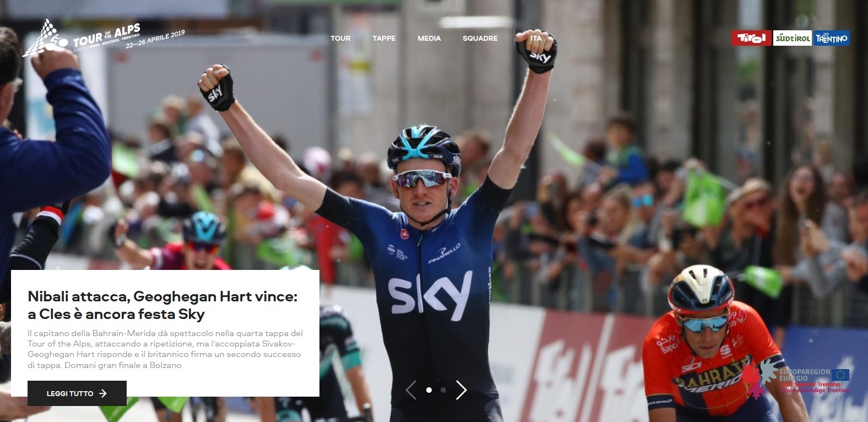The image size is (868, 422).
Task: Click the red Tirol sponsor logo
Action: (x=751, y=38)
